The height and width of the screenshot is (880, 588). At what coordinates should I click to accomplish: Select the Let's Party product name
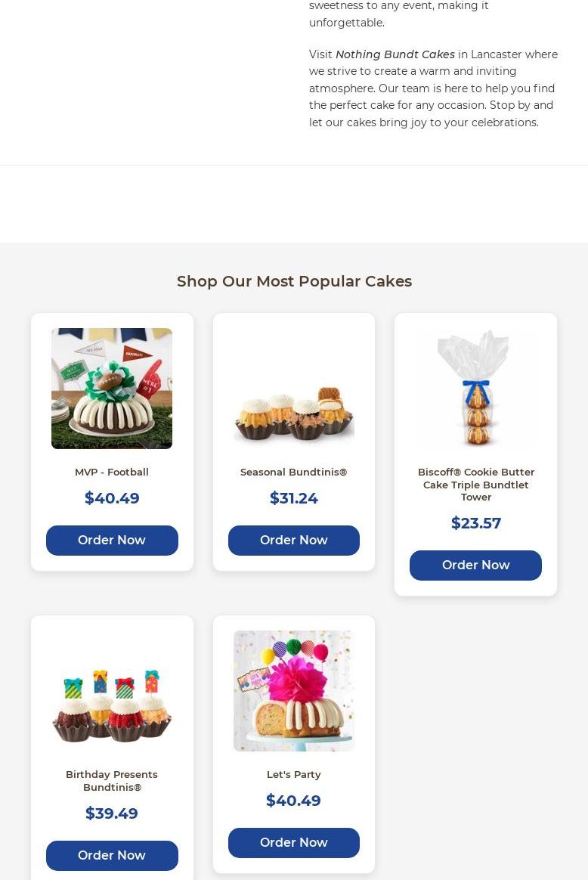click(293, 774)
